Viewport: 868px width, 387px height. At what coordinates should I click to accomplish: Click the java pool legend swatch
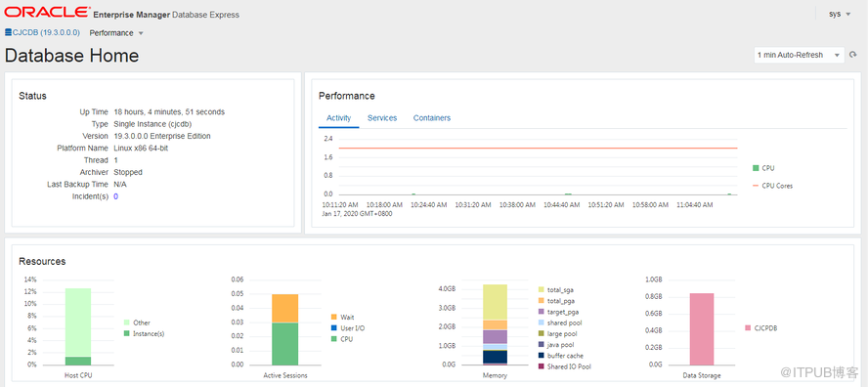point(541,344)
